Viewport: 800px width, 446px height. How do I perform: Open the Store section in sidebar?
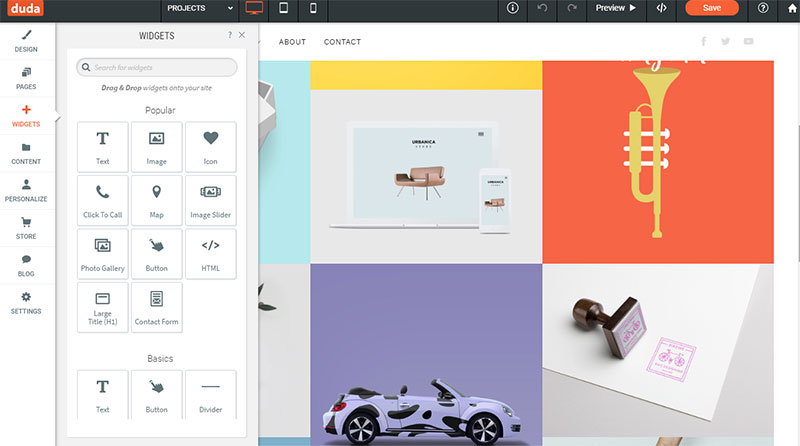pos(26,228)
